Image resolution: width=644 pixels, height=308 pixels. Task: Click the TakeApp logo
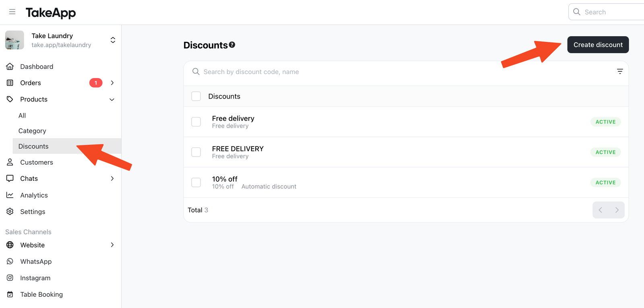pos(51,13)
